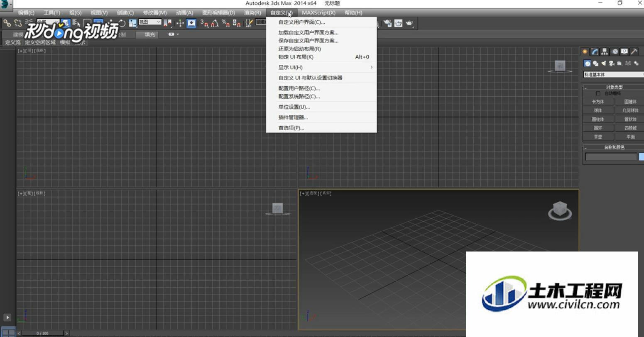Switch to Utilities hammer panel tab
The width and height of the screenshot is (644, 337).
[634, 51]
